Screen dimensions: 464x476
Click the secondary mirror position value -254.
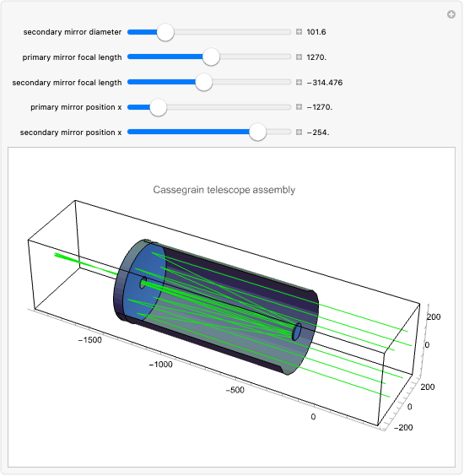pos(318,132)
